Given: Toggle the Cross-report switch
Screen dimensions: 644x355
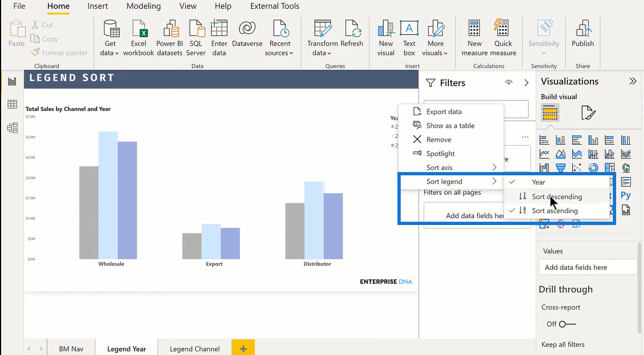Looking at the screenshot, I should tap(567, 324).
